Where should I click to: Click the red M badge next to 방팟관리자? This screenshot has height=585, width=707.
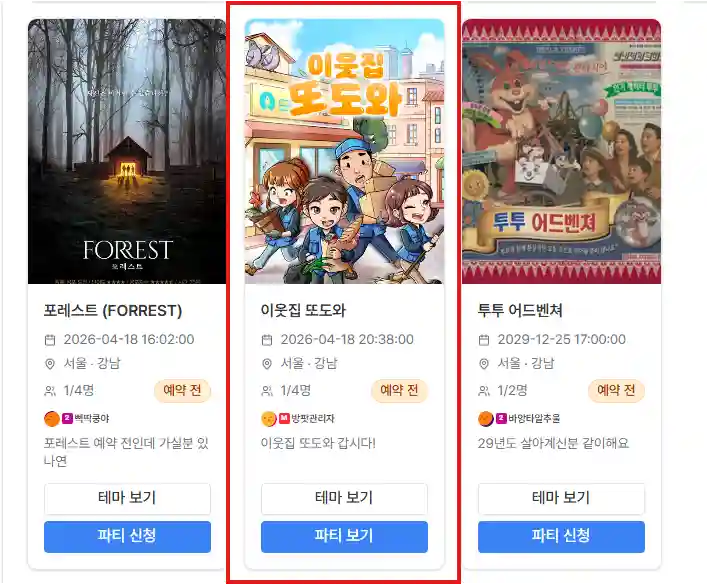(284, 418)
